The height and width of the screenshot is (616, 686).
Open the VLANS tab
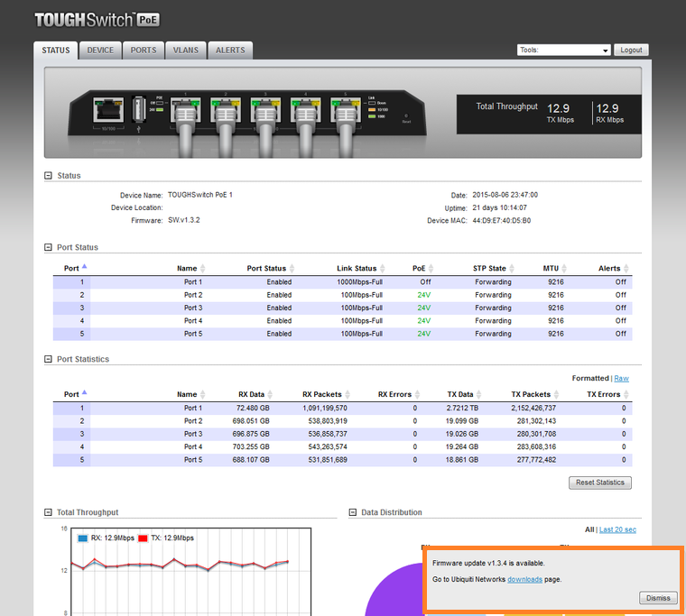point(186,51)
